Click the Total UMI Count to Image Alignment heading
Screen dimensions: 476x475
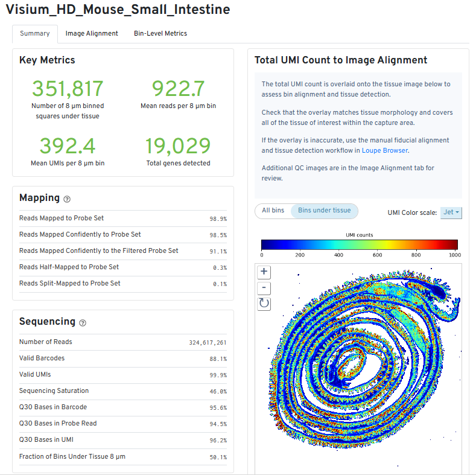coord(341,60)
